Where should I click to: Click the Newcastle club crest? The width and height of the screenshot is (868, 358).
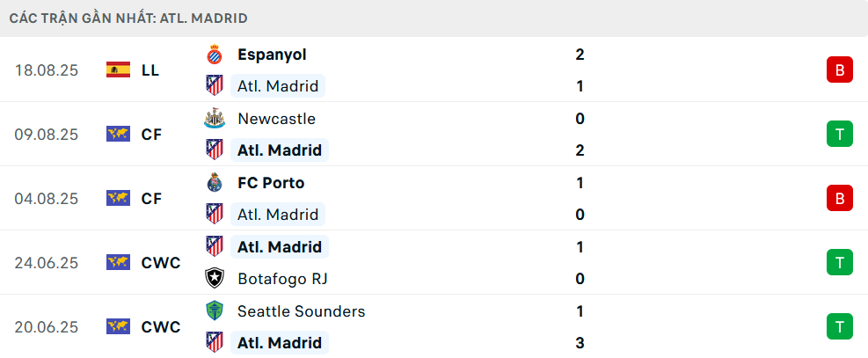point(215,119)
